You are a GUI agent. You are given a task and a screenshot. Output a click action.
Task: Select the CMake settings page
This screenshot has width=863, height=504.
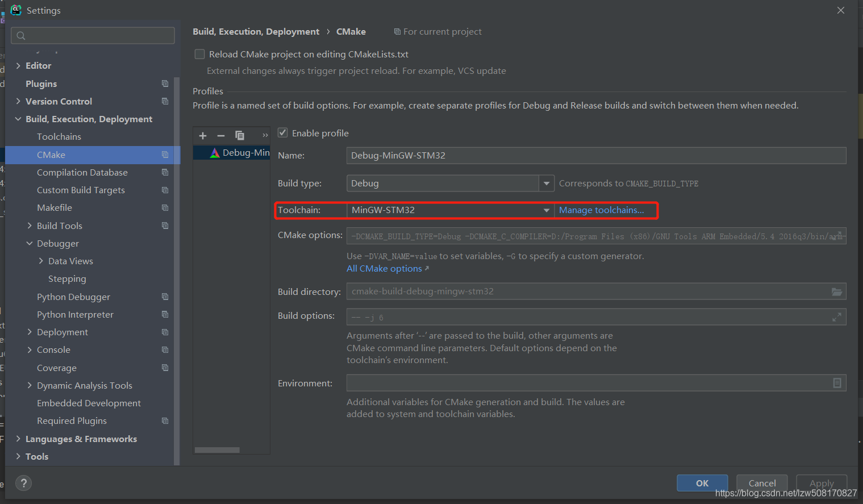(93, 155)
